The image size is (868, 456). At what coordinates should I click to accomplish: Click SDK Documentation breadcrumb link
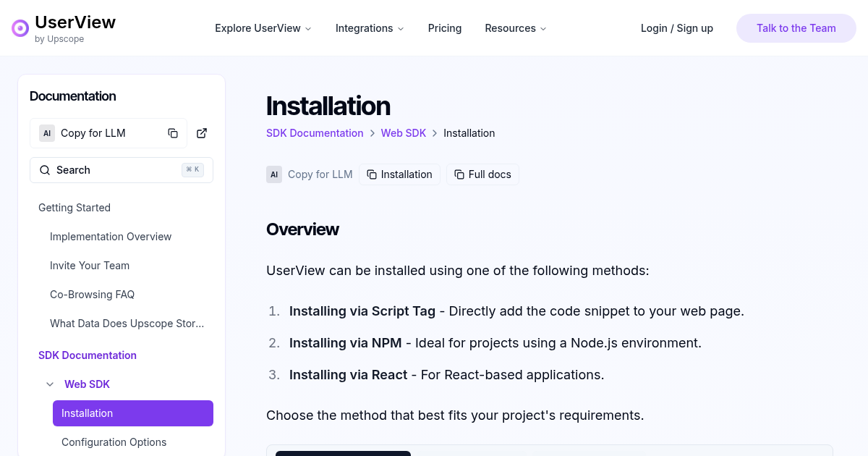pos(315,133)
